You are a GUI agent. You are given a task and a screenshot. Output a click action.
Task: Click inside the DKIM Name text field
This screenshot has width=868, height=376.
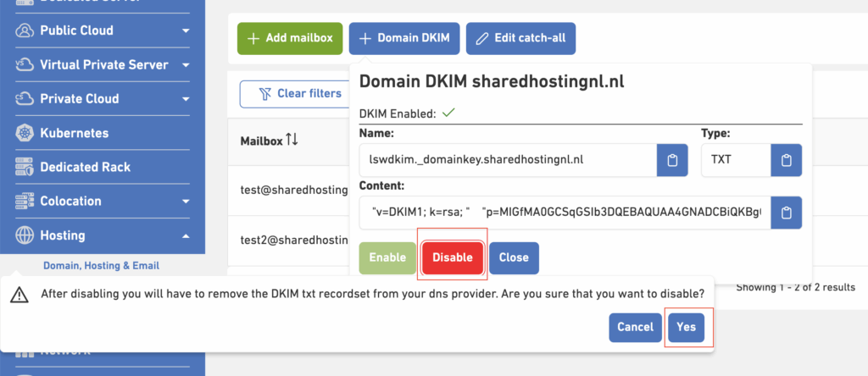click(507, 160)
